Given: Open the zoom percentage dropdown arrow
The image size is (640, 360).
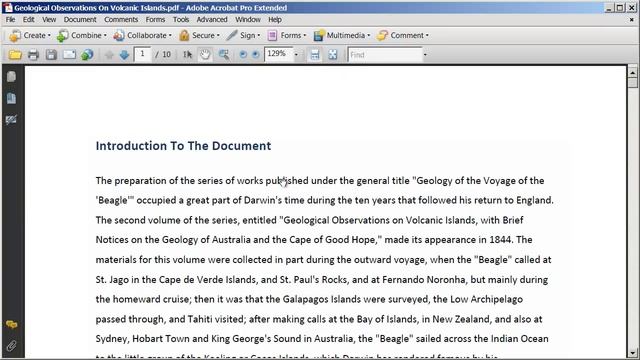Looking at the screenshot, I should (x=296, y=55).
